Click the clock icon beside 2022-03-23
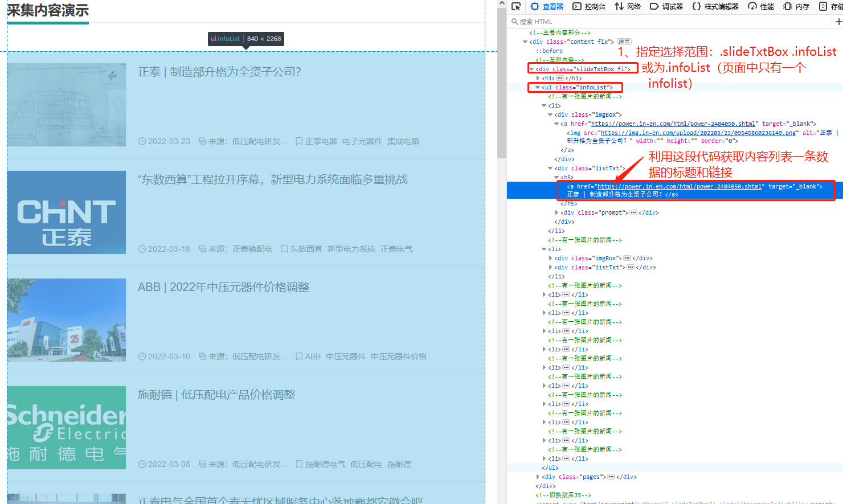Viewport: 843px width, 504px height. 142,141
